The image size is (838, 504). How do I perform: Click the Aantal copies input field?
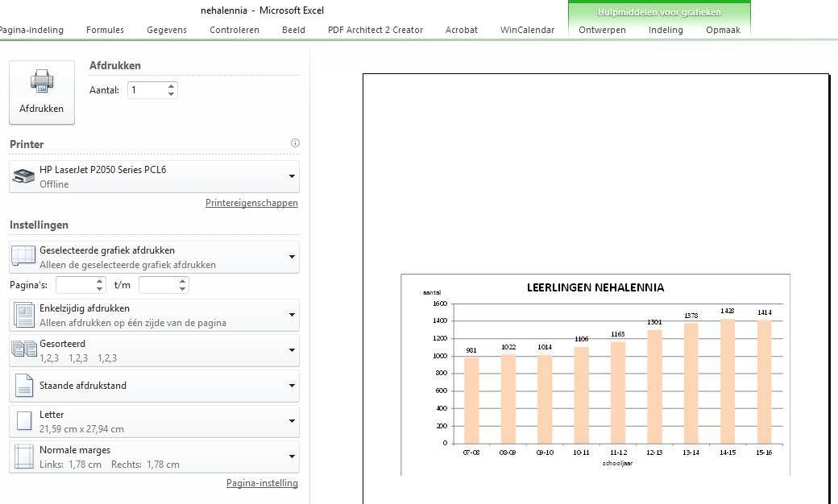tap(147, 90)
